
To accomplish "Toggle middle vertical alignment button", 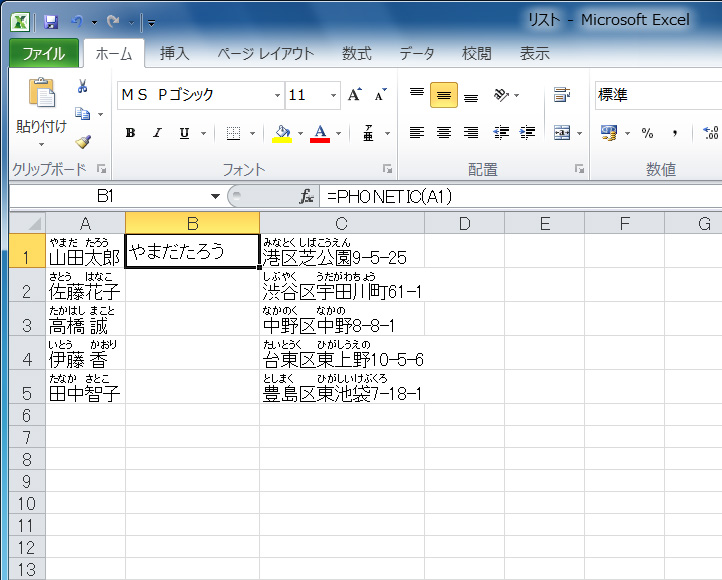I will click(444, 96).
